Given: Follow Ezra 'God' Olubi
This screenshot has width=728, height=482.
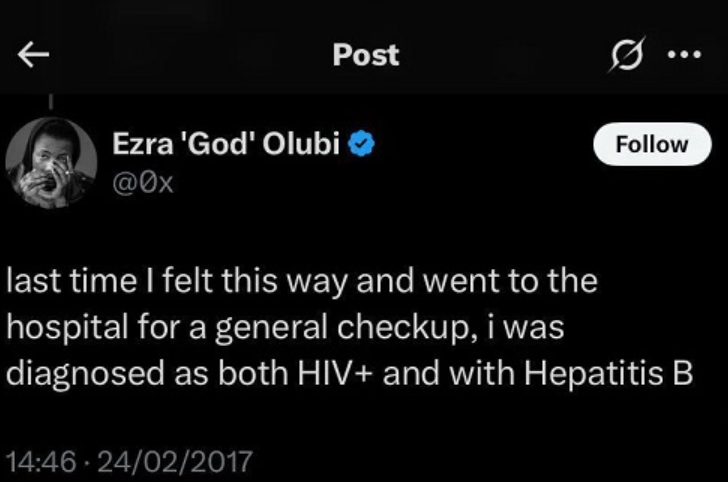Looking at the screenshot, I should coord(652,144).
